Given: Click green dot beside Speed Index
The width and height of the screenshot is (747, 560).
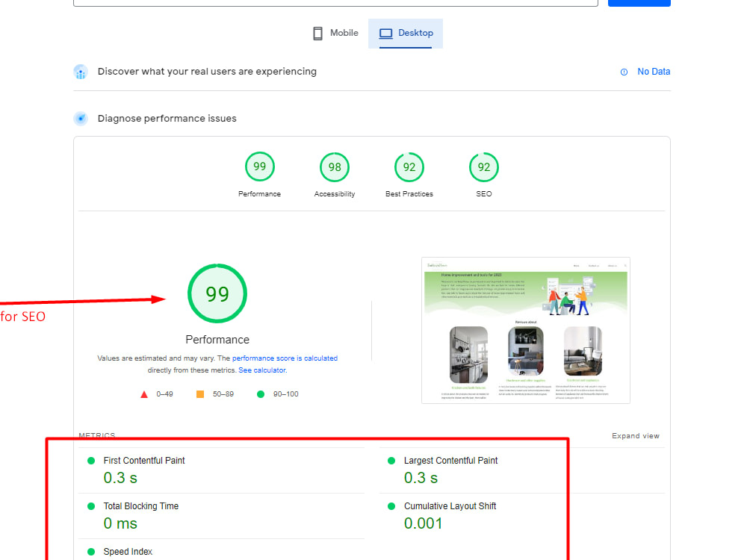Looking at the screenshot, I should pyautogui.click(x=91, y=552).
